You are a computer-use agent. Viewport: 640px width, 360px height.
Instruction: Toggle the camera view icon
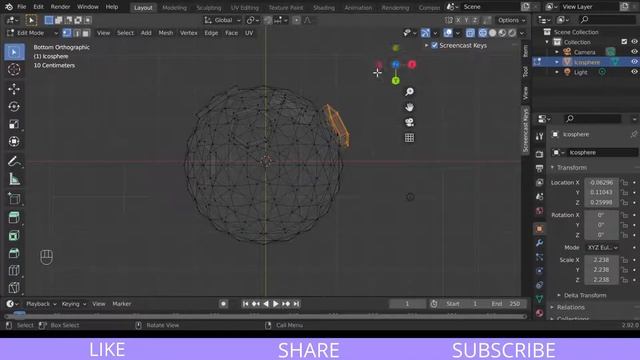409,122
